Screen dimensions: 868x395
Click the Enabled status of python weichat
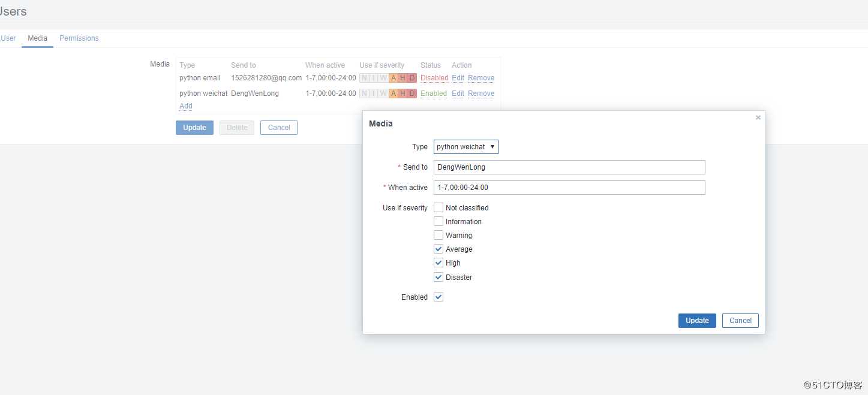click(x=434, y=94)
